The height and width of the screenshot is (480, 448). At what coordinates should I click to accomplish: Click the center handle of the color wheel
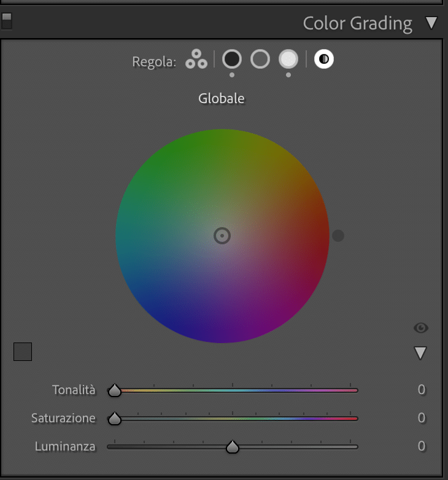click(222, 236)
